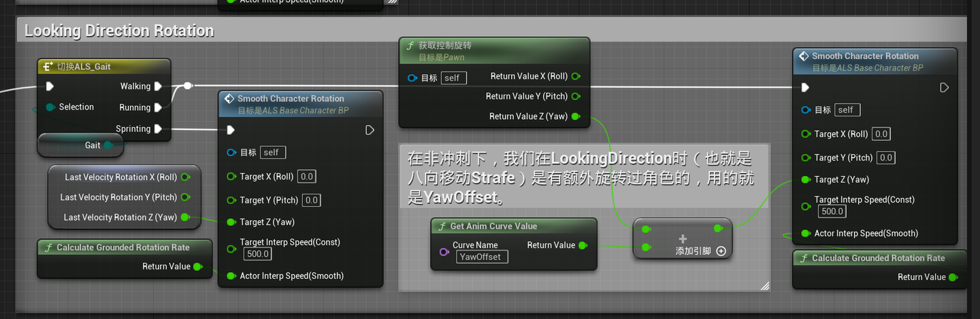This screenshot has height=319, width=980.
Task: Click the Selection input pin on the switch node
Action: (50, 107)
